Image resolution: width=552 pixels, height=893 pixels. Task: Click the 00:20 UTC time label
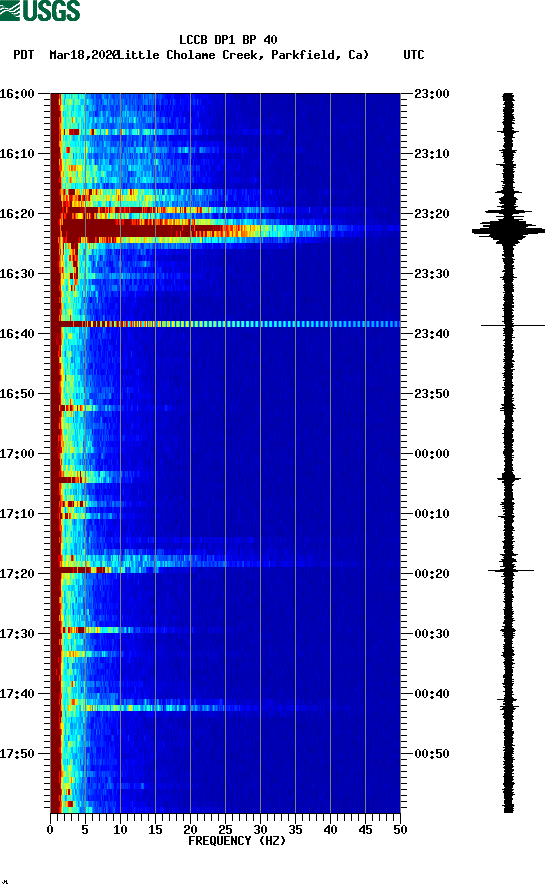pyautogui.click(x=432, y=574)
